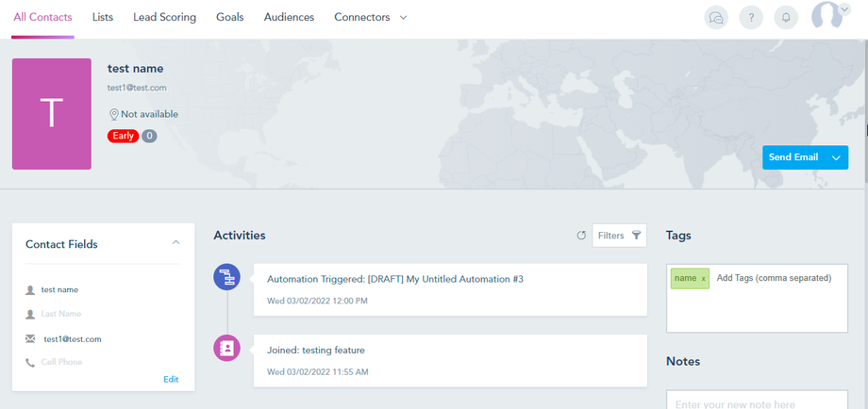Viewport: 868px width, 409px height.
Task: Click the Joined list activity icon
Action: [226, 348]
